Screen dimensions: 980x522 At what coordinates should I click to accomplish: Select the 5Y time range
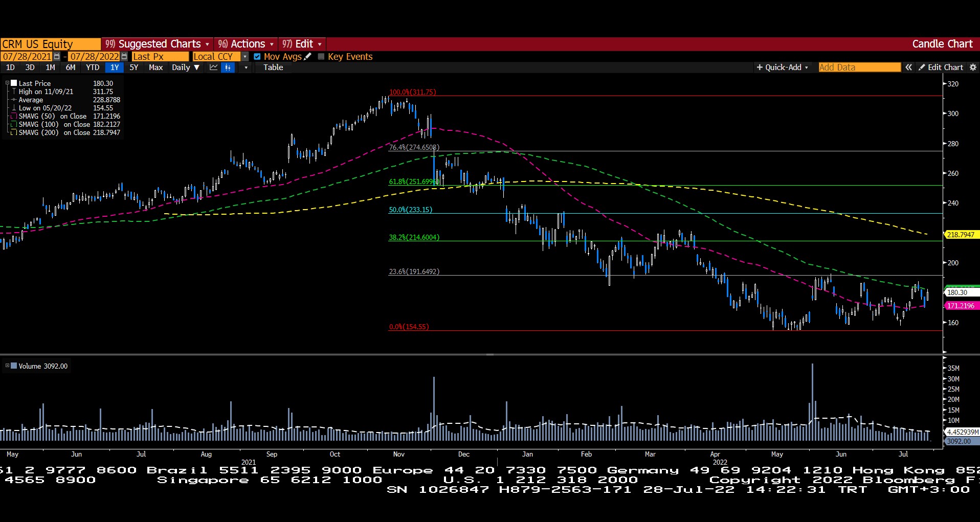tap(134, 67)
